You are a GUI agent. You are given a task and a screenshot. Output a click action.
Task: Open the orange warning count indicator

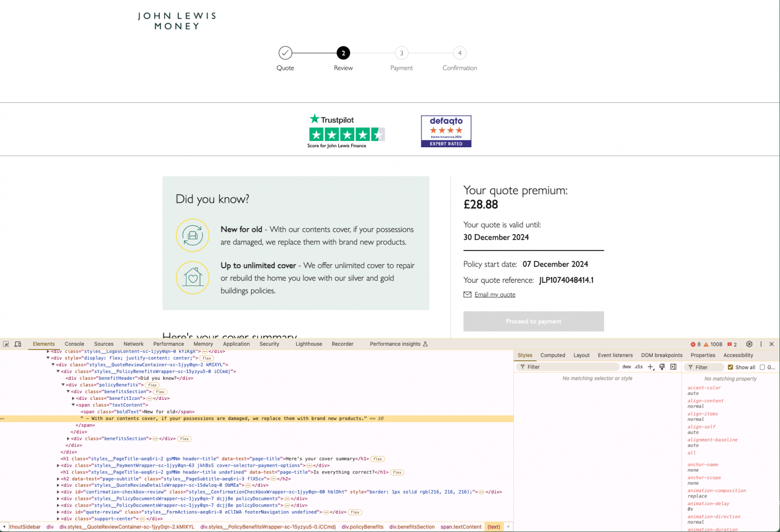713,344
